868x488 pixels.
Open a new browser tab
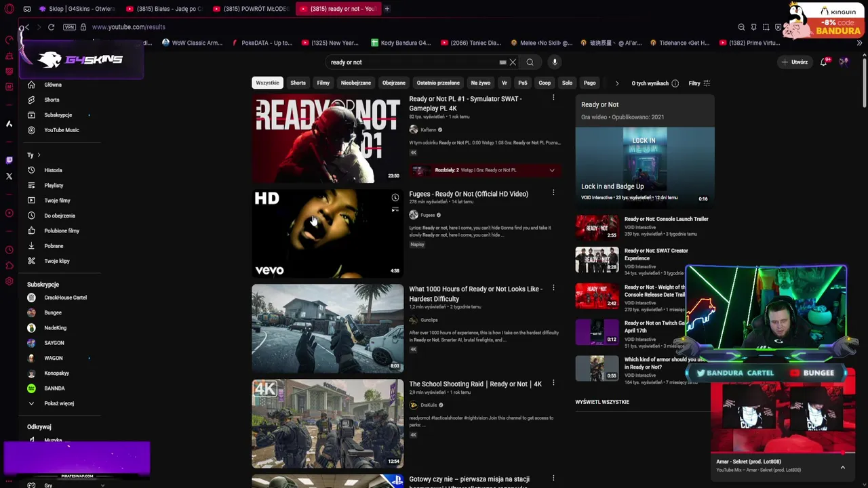[387, 9]
